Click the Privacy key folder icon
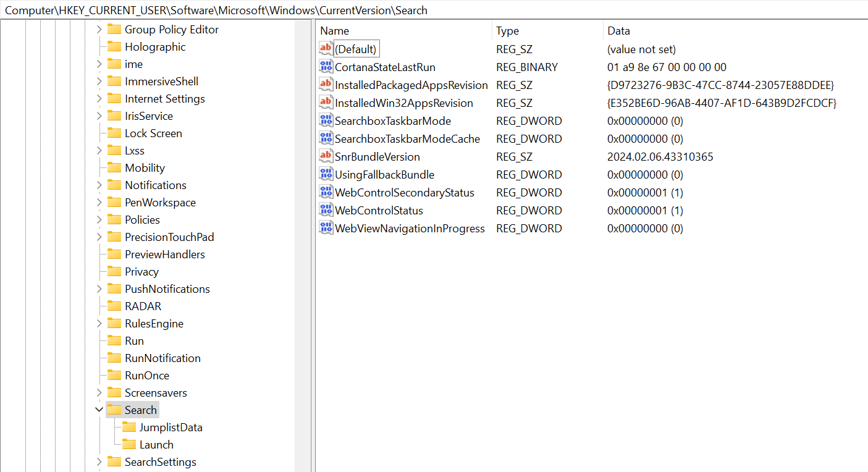Viewport: 868px width, 472px height. pos(114,271)
